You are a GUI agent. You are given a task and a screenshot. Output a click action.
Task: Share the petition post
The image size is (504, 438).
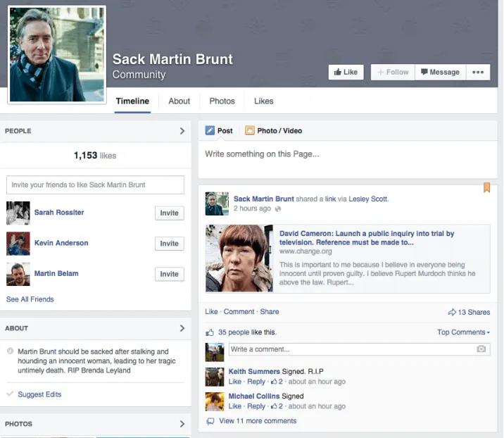point(270,312)
